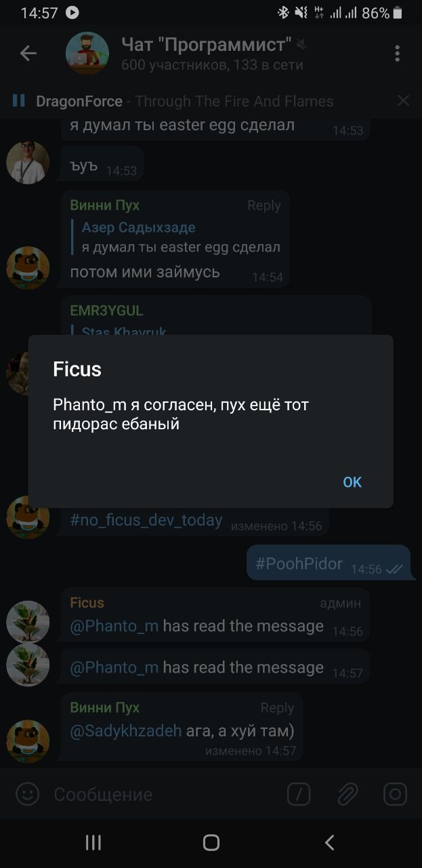Jump to quoted Азер Садыхзаде reply
Viewport: 422px width, 868px height.
tap(180, 237)
